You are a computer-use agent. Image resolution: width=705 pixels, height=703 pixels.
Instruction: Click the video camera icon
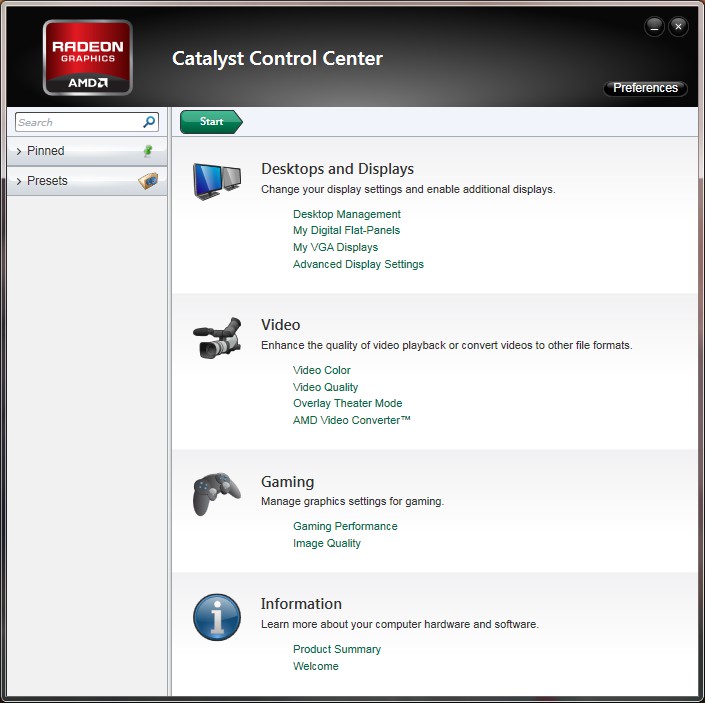coord(217,338)
